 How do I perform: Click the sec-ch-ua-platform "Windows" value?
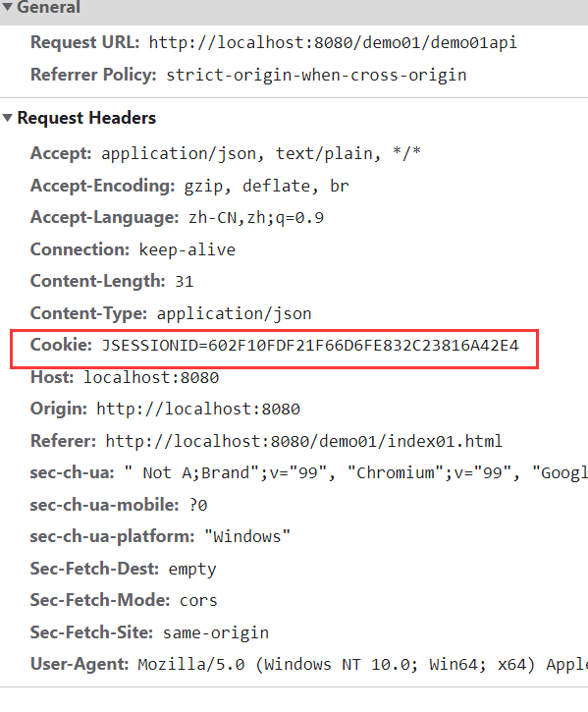tap(247, 537)
